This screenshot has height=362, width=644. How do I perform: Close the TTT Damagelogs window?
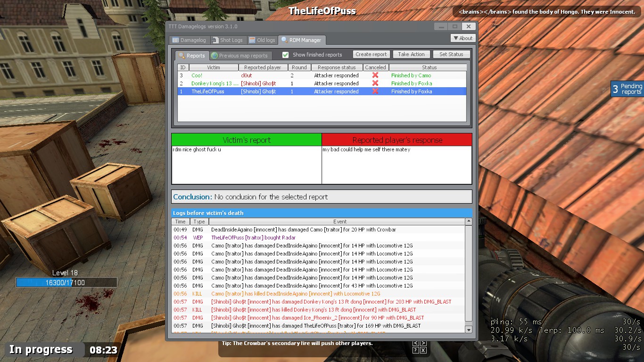468,26
